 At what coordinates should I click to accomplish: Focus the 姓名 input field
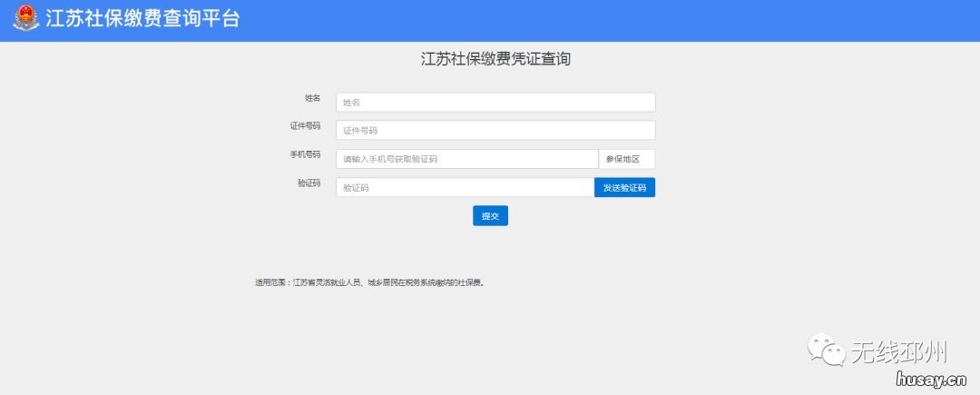pyautogui.click(x=495, y=103)
